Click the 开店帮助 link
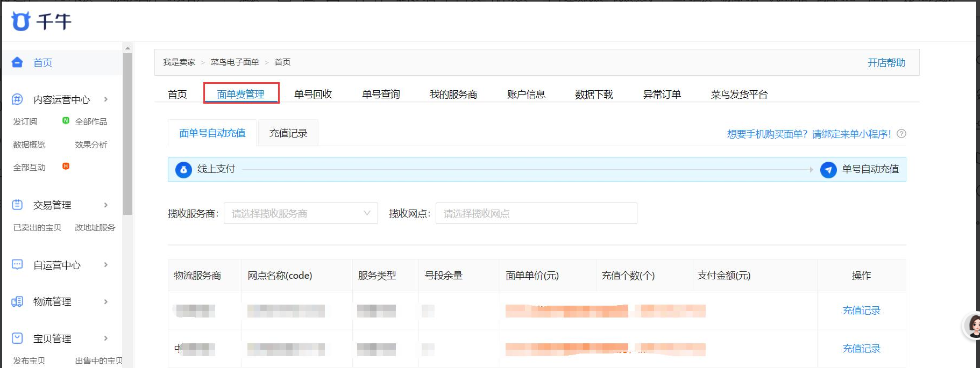Screen dimensions: 980x368 (x=886, y=63)
